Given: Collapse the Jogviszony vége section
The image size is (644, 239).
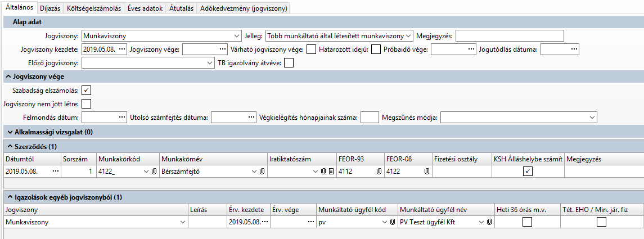Looking at the screenshot, I should [8, 76].
